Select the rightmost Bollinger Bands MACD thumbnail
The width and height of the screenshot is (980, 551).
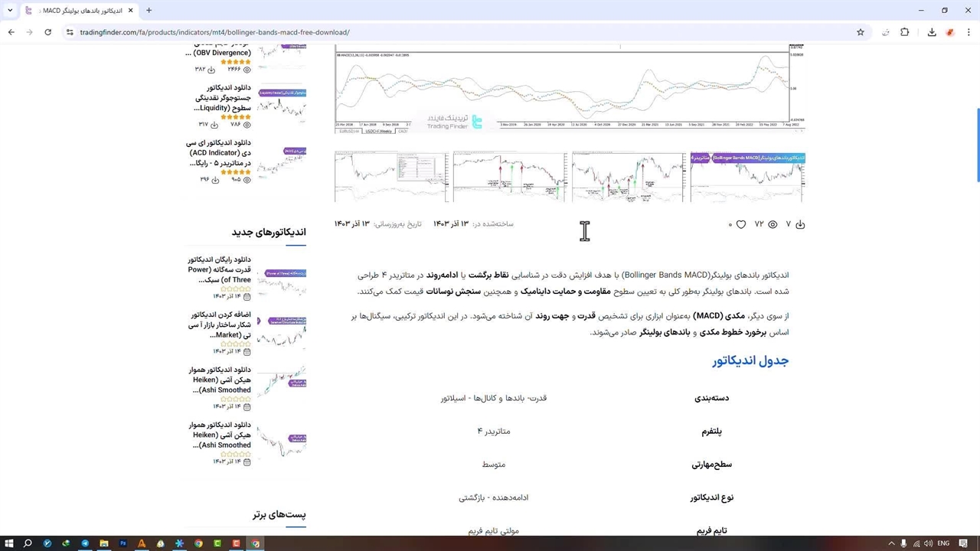pyautogui.click(x=747, y=177)
